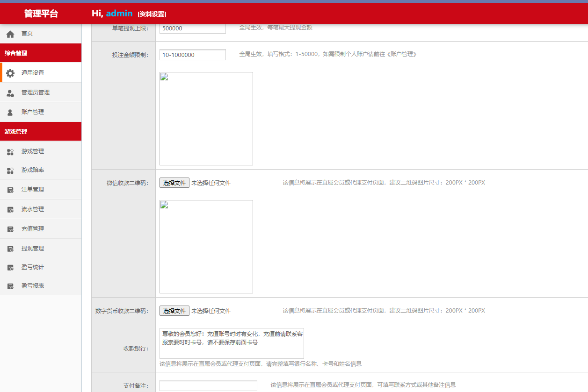This screenshot has height=392, width=588.
Task: Open 盈亏报表 in the sidebar
Action: (x=32, y=286)
